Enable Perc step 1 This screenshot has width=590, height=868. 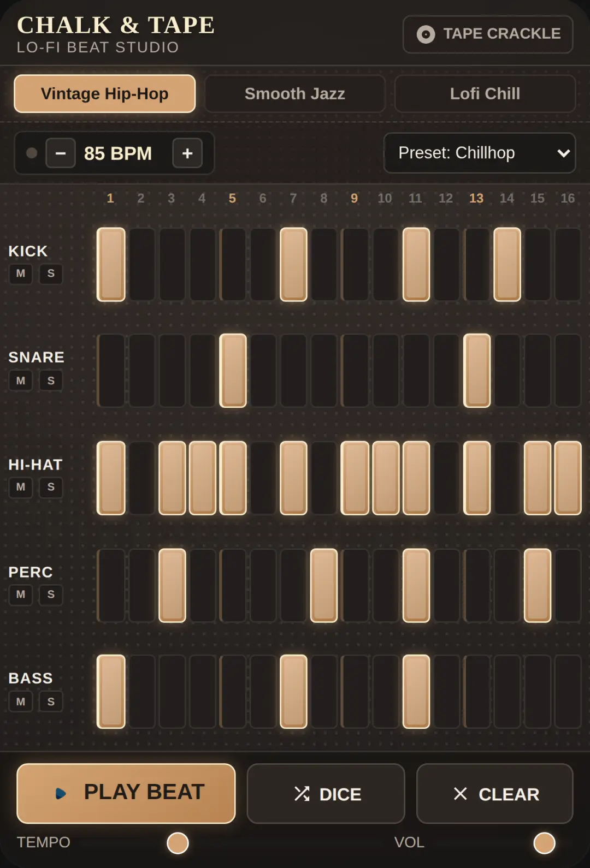tap(111, 586)
